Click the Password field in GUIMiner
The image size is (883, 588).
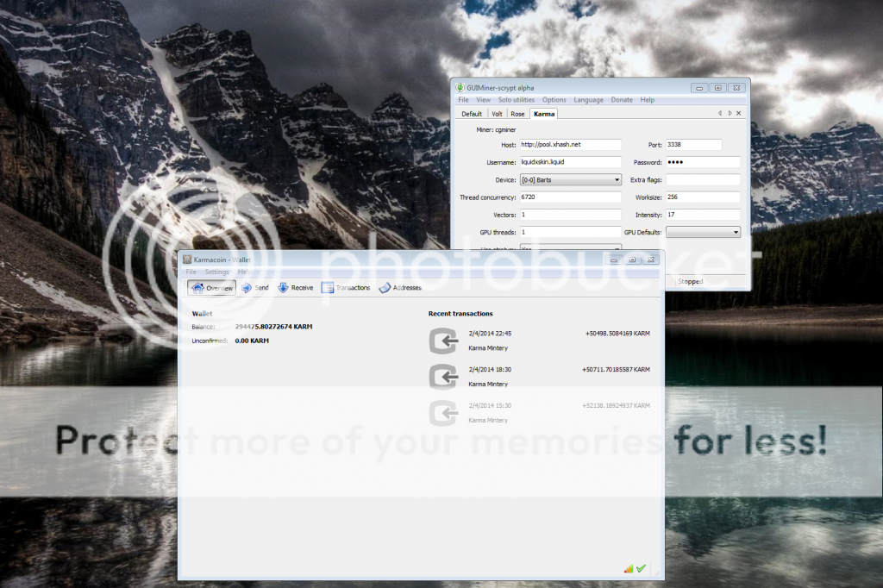pyautogui.click(x=703, y=162)
